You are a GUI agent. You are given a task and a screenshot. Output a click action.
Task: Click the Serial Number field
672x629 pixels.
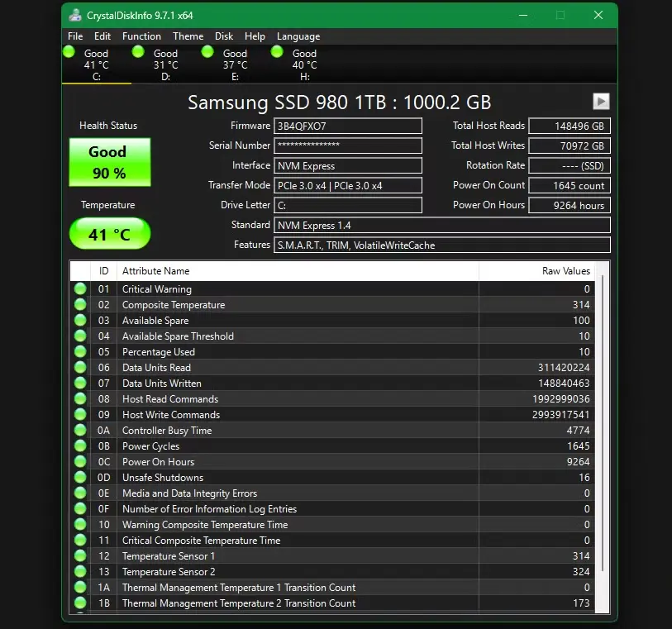(x=348, y=145)
